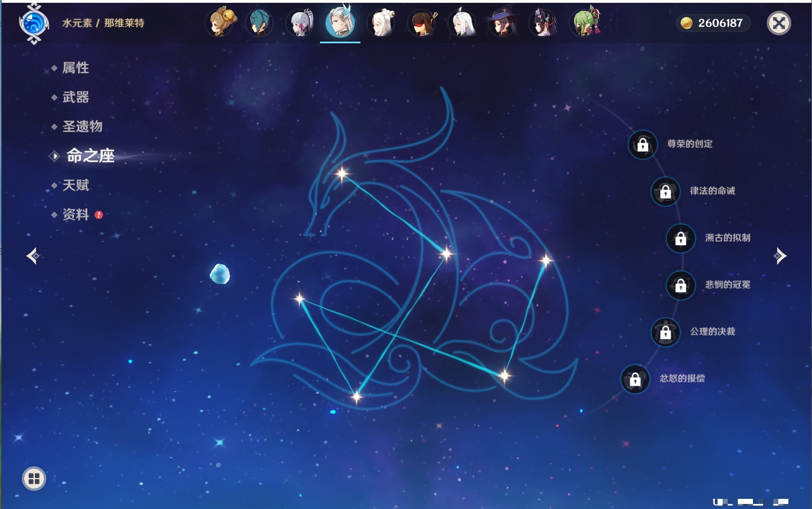Switch to teal-haired Xingqiu avatar
This screenshot has width=812, height=509.
[x=259, y=23]
